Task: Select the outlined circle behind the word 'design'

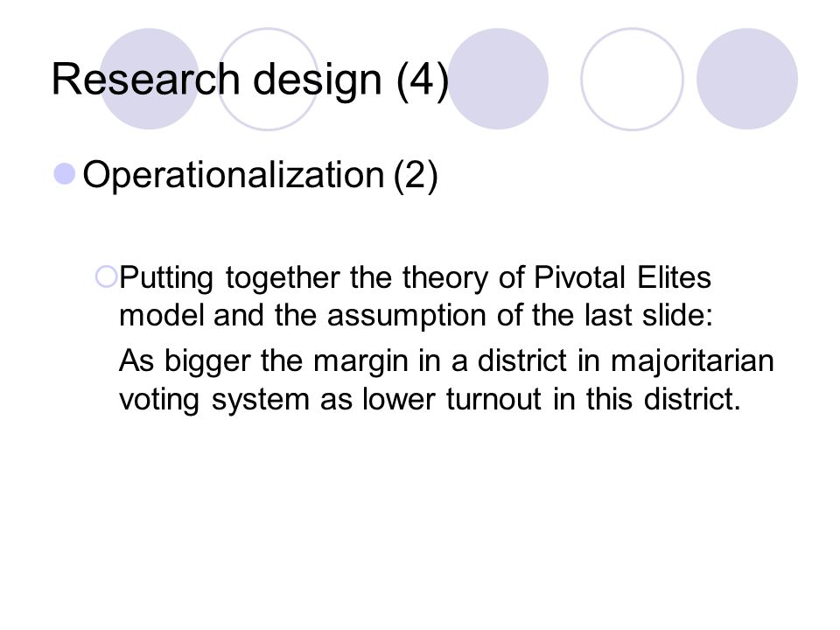Action: (x=269, y=79)
